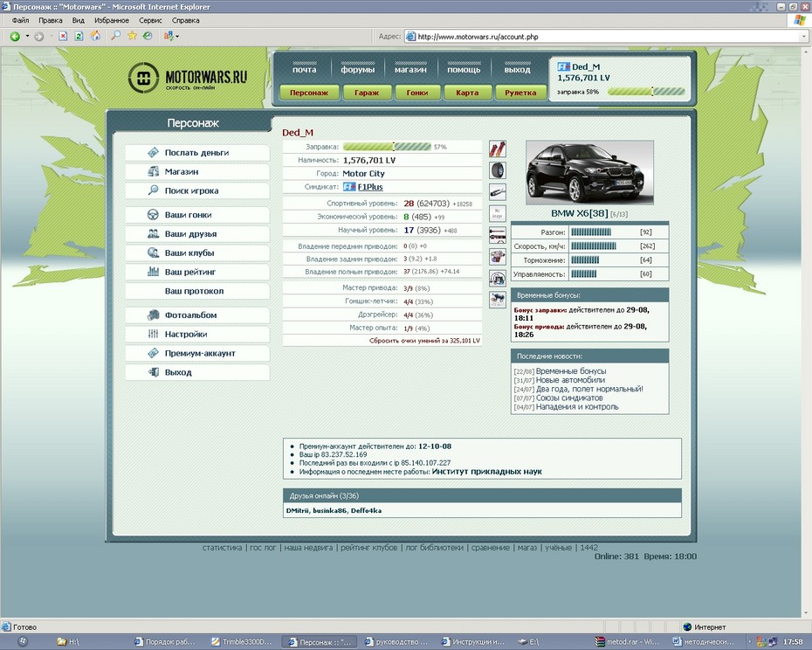Open the IE Favorites star
Viewport: 812px width, 650px height.
tap(132, 36)
